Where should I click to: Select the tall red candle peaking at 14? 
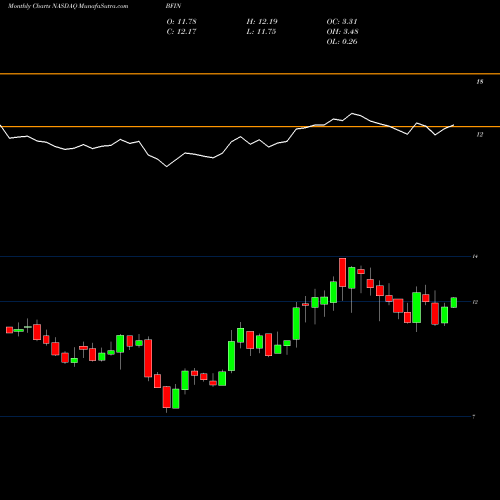[342, 272]
